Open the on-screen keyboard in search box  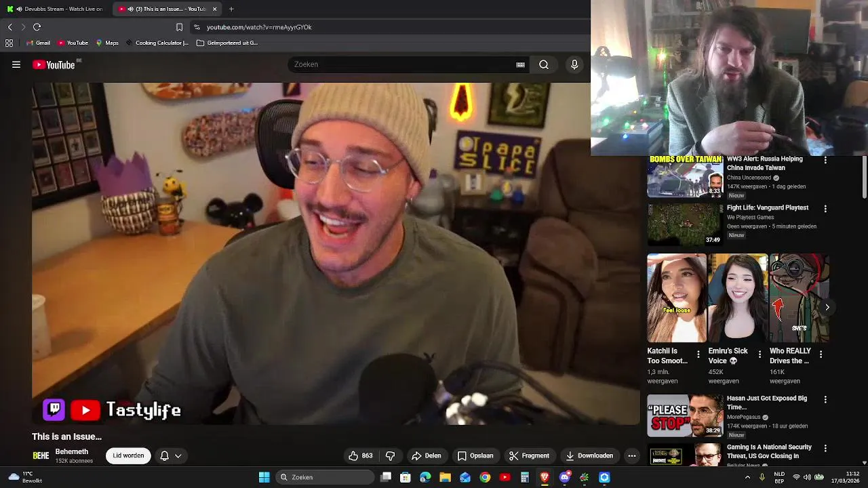click(520, 64)
